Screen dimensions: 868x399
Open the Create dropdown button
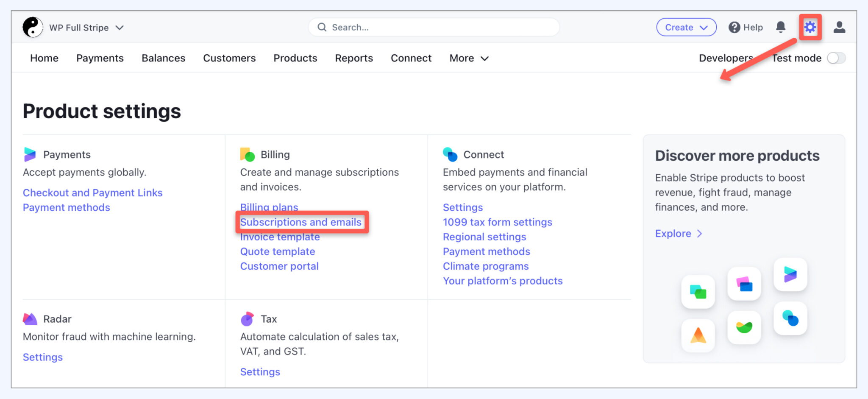tap(686, 27)
